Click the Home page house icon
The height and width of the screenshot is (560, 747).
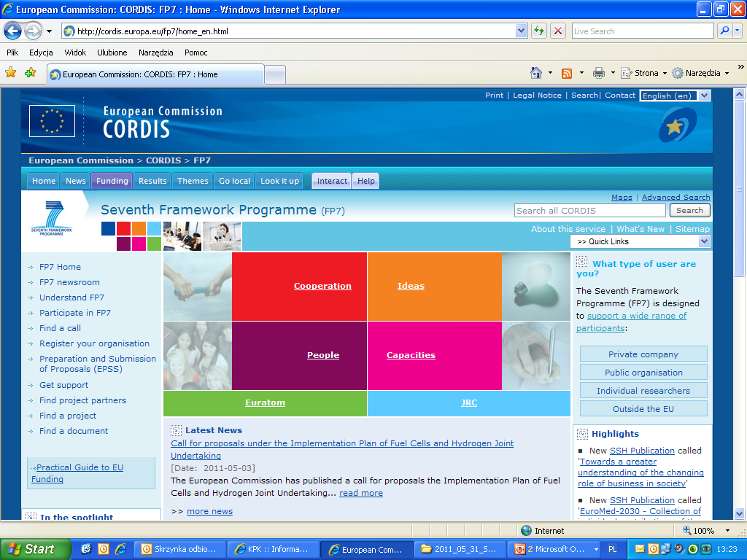coord(536,73)
